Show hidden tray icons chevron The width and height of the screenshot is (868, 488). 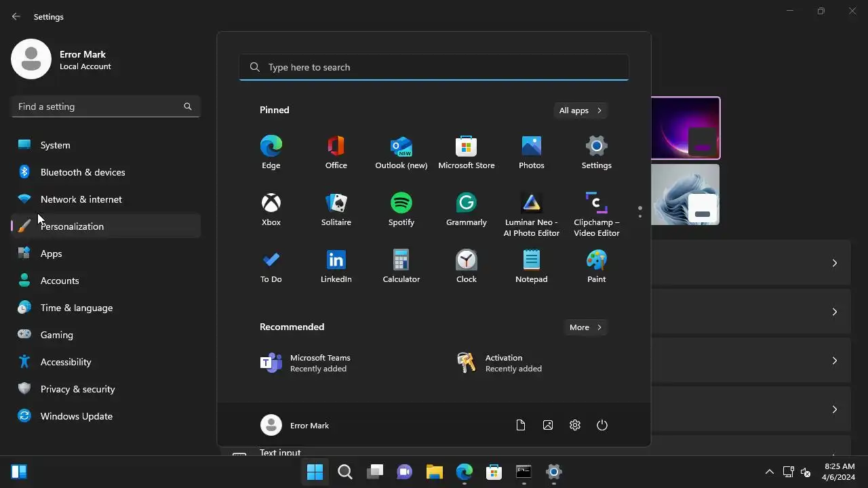pyautogui.click(x=769, y=472)
